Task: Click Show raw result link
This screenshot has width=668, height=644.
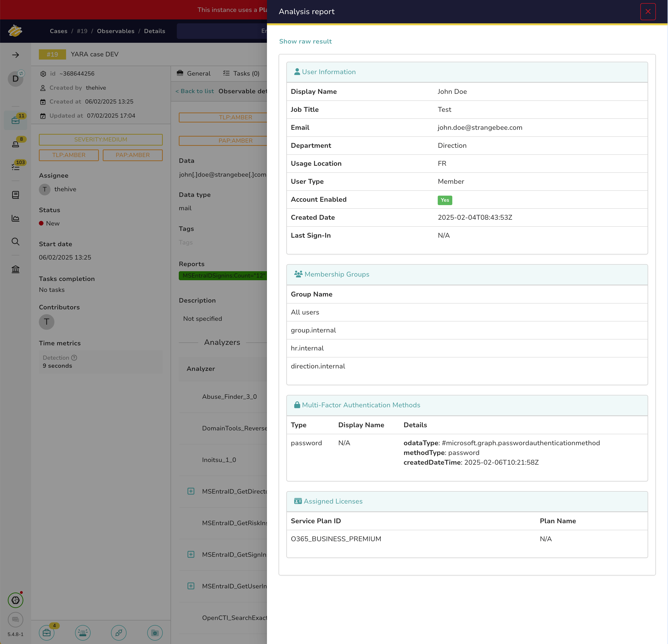Action: (305, 41)
